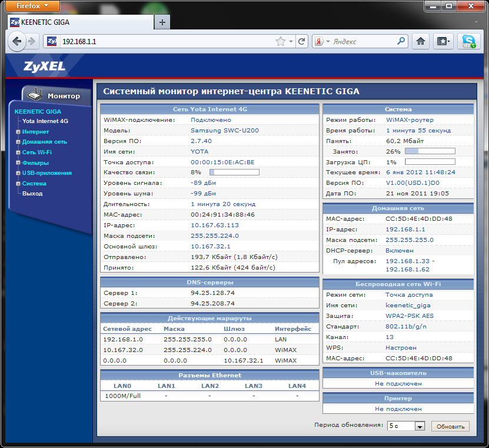Click the Wi-Fi channel 13 link
This screenshot has height=448, width=489.
point(390,337)
